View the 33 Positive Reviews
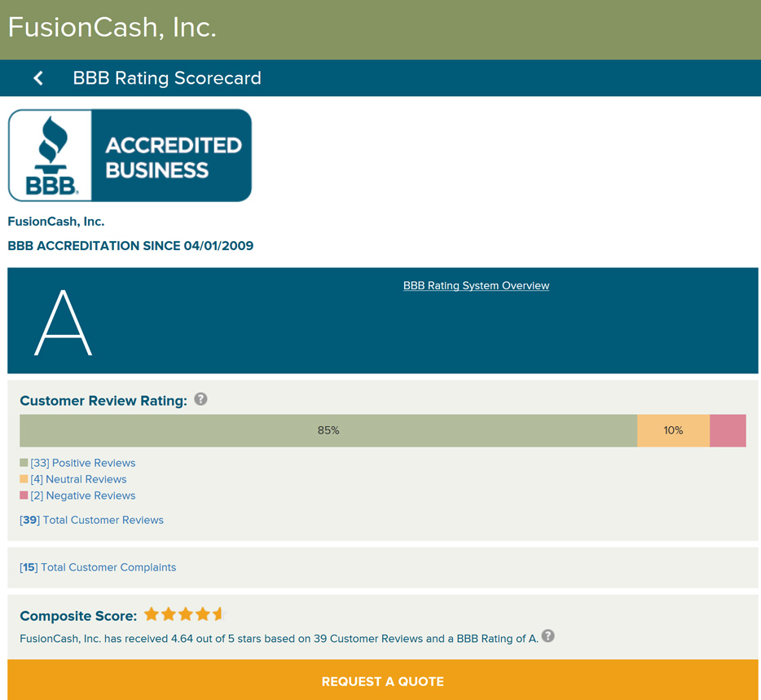Image resolution: width=761 pixels, height=700 pixels. 83,463
